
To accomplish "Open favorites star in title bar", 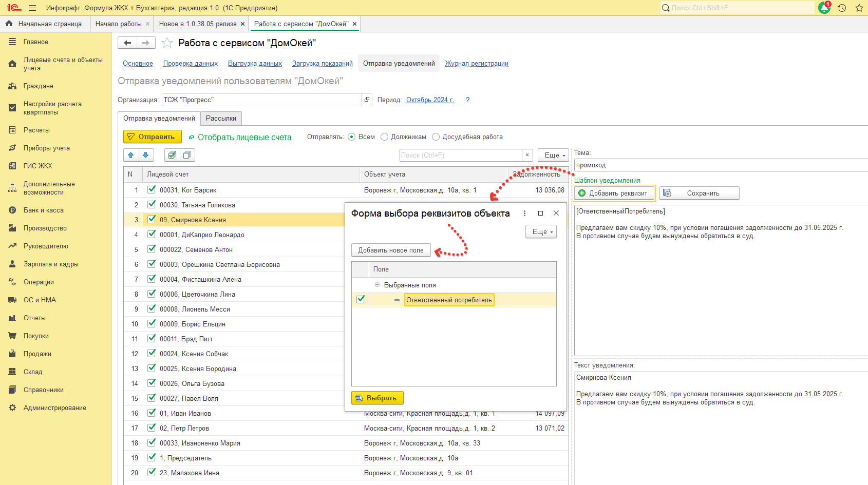I will [x=859, y=8].
